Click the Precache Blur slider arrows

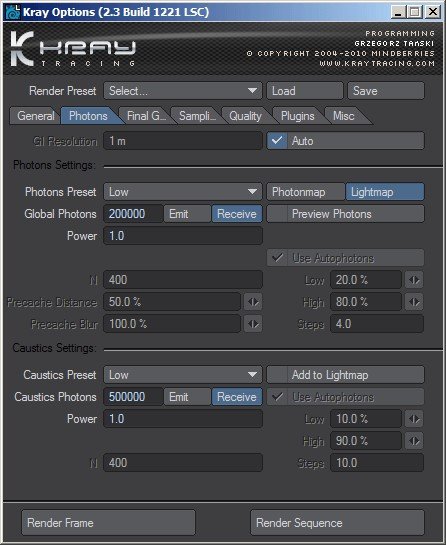click(x=253, y=324)
